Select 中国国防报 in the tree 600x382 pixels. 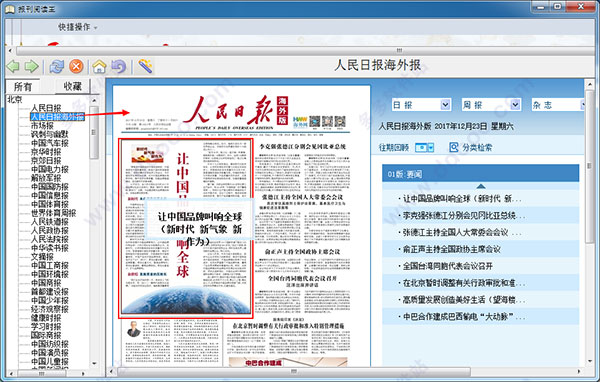coord(50,187)
